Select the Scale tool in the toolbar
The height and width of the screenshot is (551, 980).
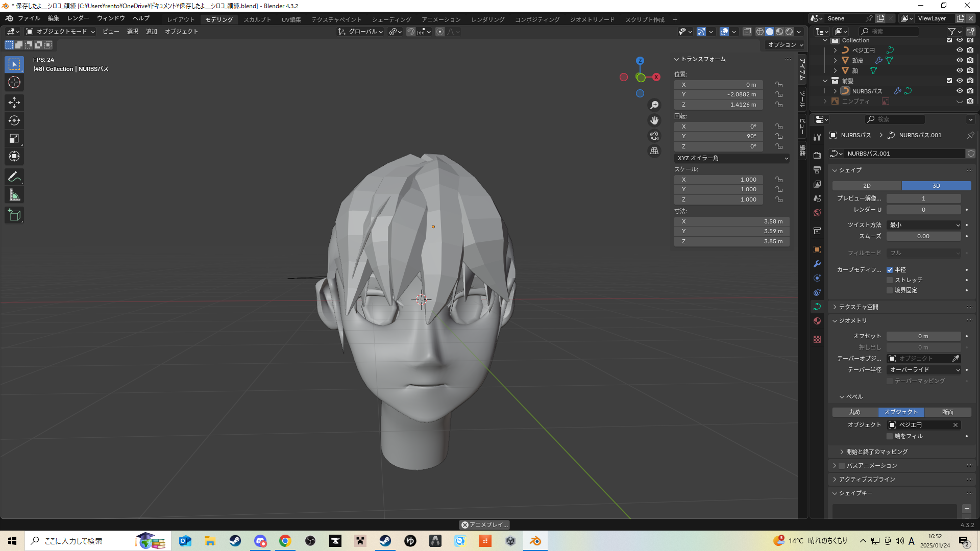14,138
